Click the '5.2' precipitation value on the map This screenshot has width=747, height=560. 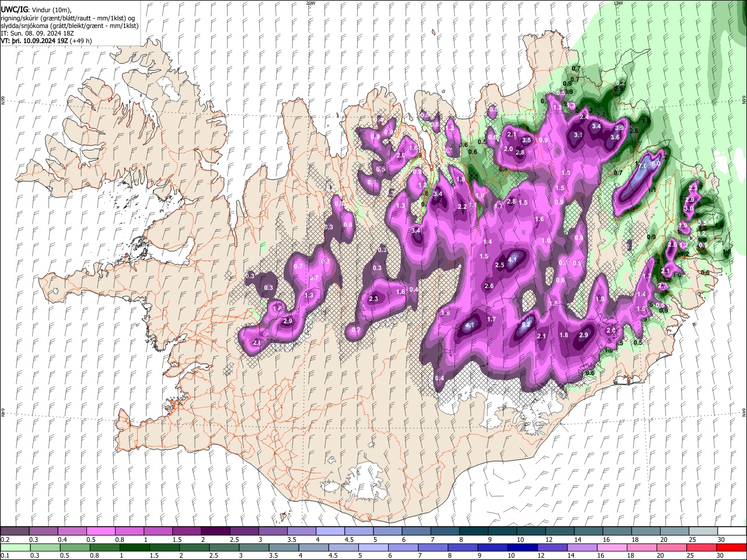pos(525,325)
